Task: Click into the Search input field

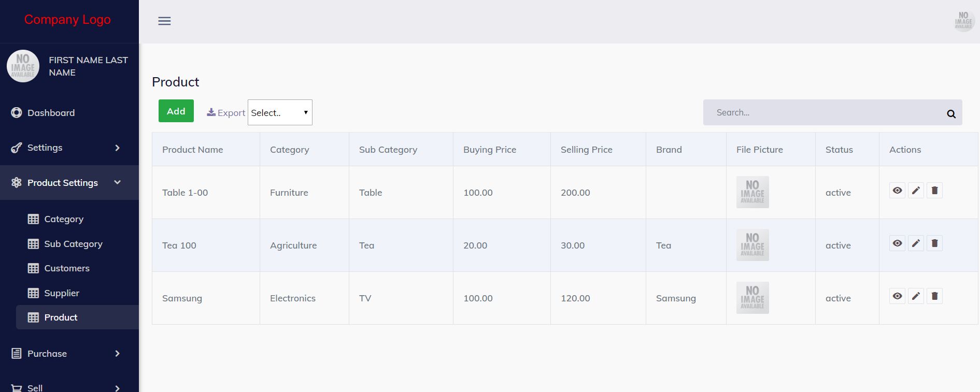Action: tap(824, 113)
